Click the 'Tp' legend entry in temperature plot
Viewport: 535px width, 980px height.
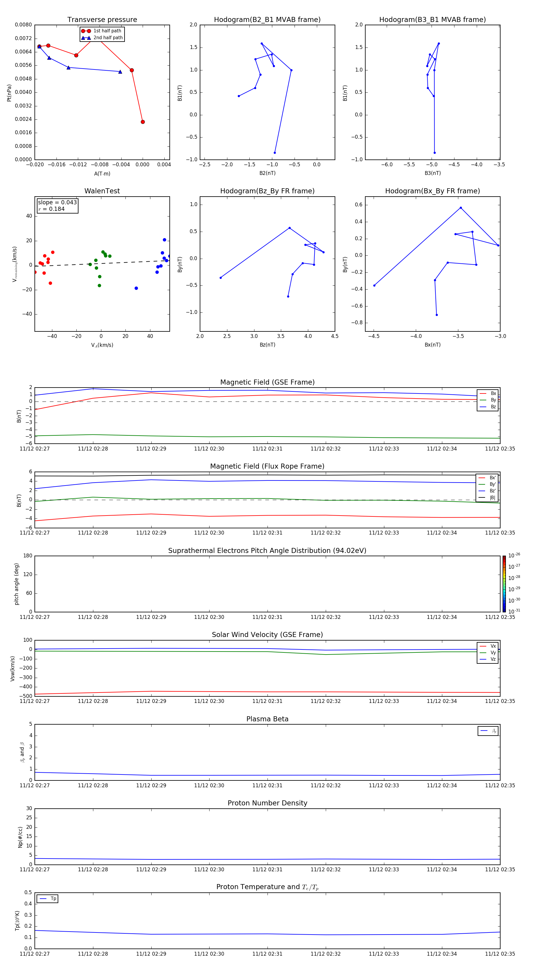coord(48,899)
